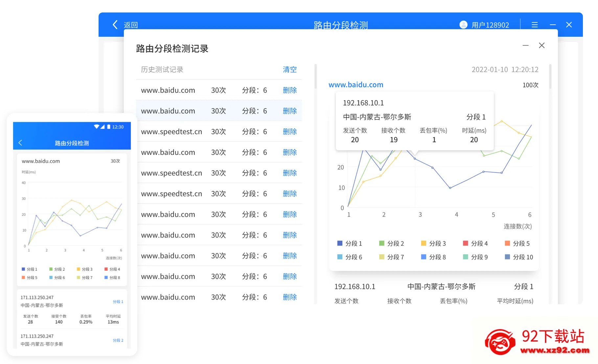Screen dimensions: 598x364
Task: Toggle 分段 4 legend in mobile chart
Action: click(x=112, y=269)
